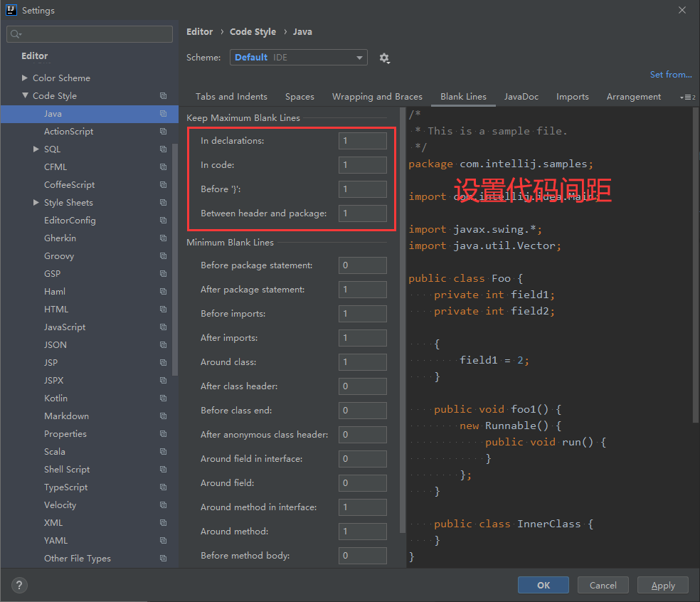
Task: Click the scheme settings gear icon
Action: [384, 58]
